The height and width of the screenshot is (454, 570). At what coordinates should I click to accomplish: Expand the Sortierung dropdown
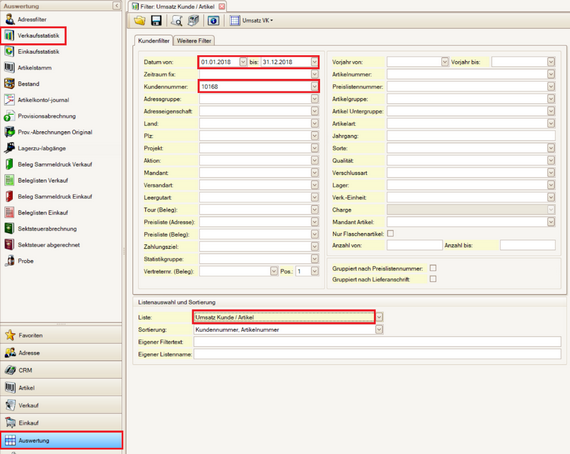click(x=379, y=330)
